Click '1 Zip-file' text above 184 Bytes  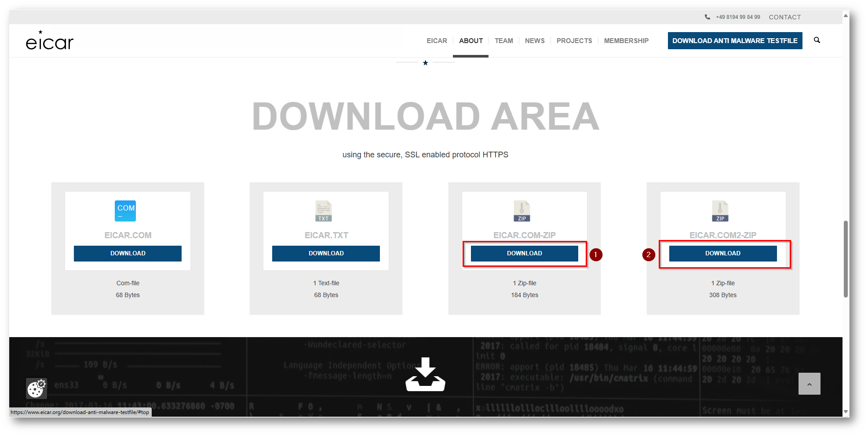(x=525, y=283)
